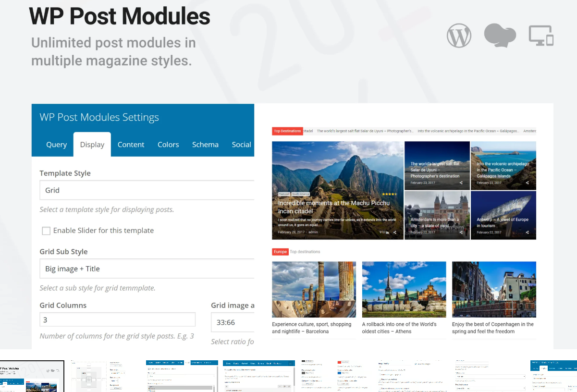Select the highlighted WP Post Modules gallery thumbnail
Screen dimensions: 577x392
tap(32, 376)
